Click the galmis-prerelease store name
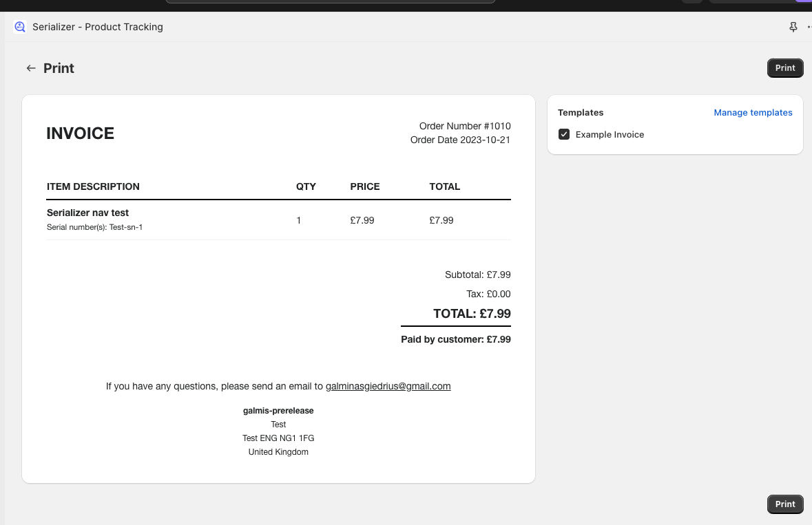812x525 pixels. click(x=278, y=411)
